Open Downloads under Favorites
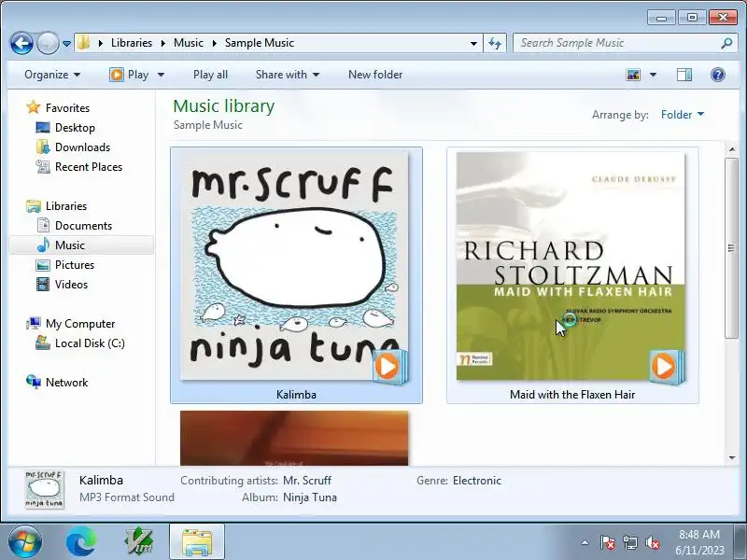747x560 pixels. pyautogui.click(x=82, y=147)
